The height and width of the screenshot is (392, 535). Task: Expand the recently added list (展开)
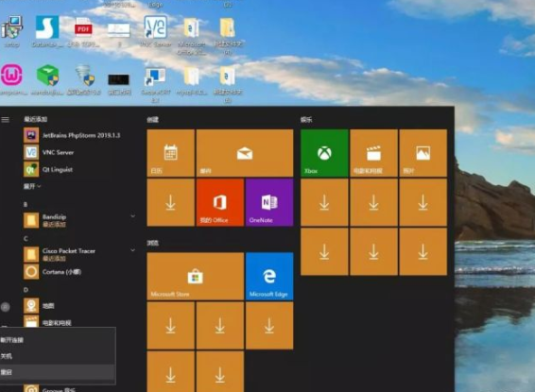click(x=32, y=186)
